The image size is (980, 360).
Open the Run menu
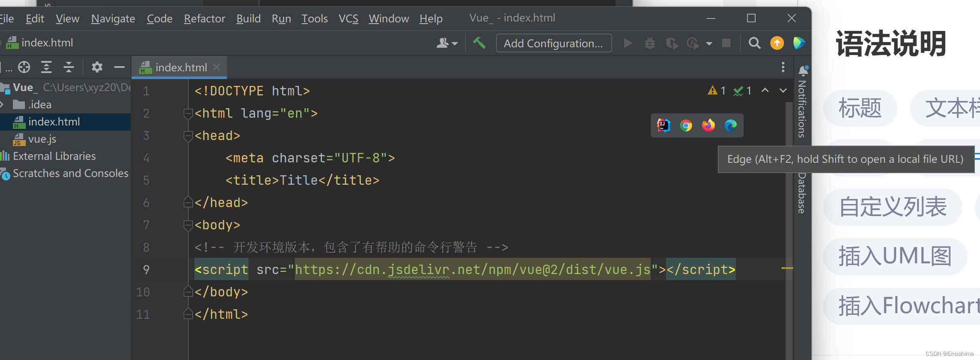(x=281, y=18)
